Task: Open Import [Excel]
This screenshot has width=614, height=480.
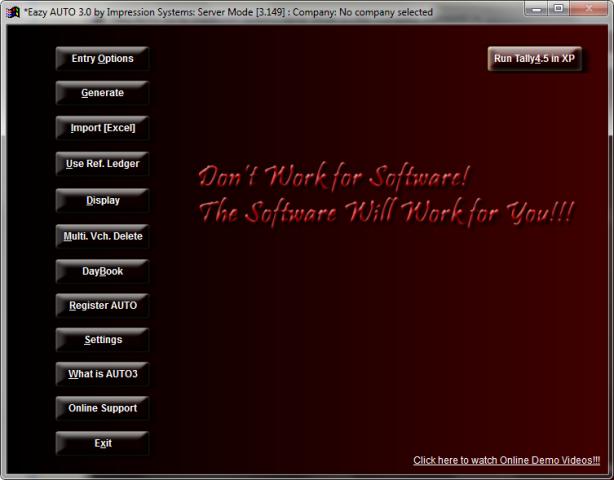Action: (102, 128)
